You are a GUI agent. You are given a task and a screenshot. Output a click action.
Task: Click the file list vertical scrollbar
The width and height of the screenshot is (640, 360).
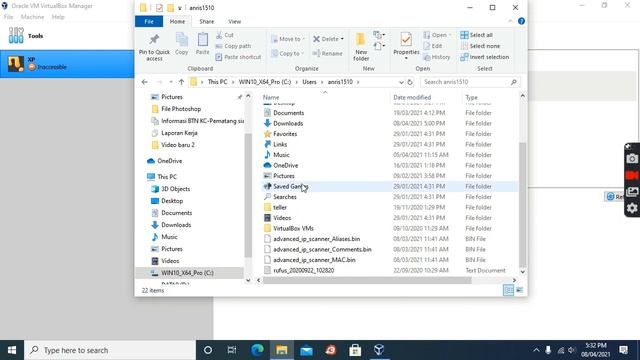point(522,204)
